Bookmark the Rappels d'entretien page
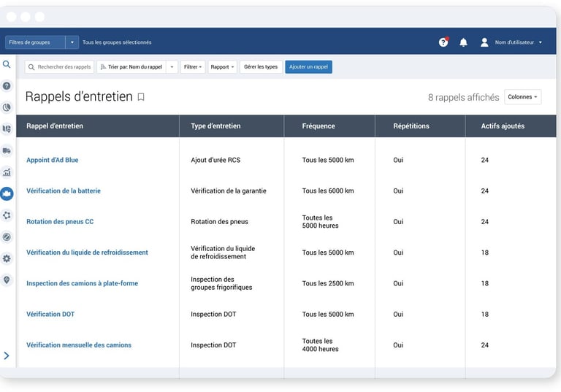The image size is (561, 392). 141,97
